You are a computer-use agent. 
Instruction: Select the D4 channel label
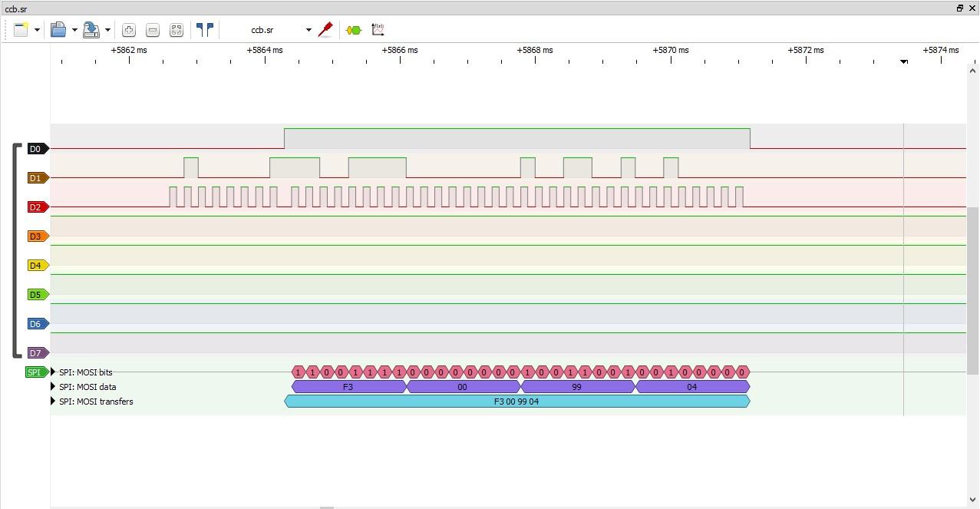pyautogui.click(x=38, y=266)
